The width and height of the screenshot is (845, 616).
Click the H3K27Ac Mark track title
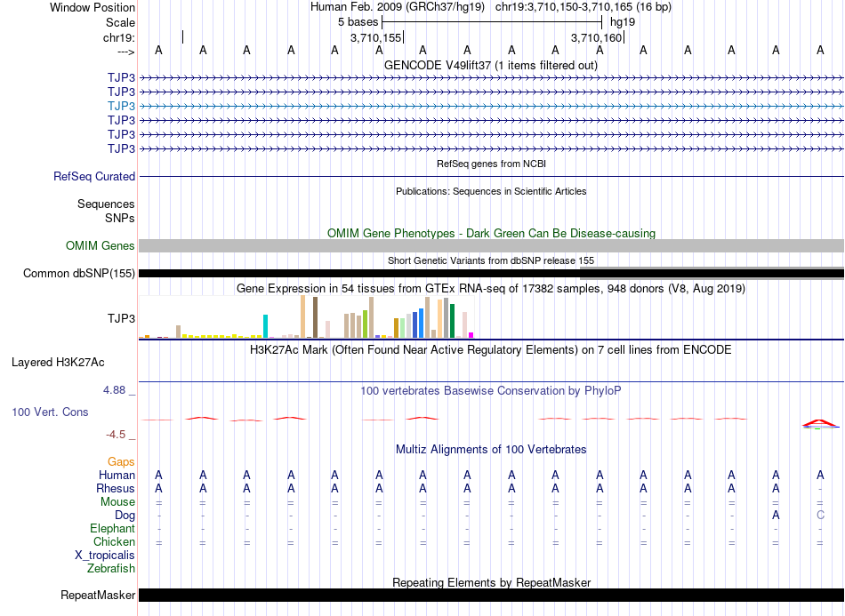(x=490, y=350)
